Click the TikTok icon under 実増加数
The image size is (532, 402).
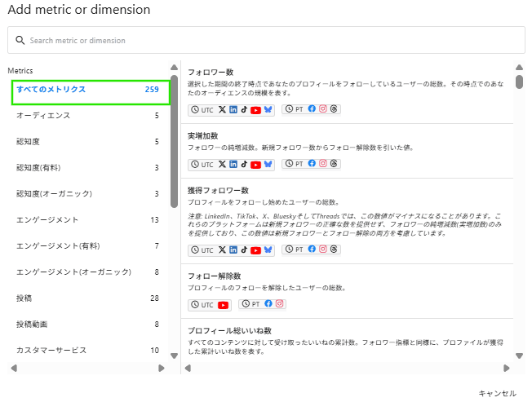tap(244, 164)
